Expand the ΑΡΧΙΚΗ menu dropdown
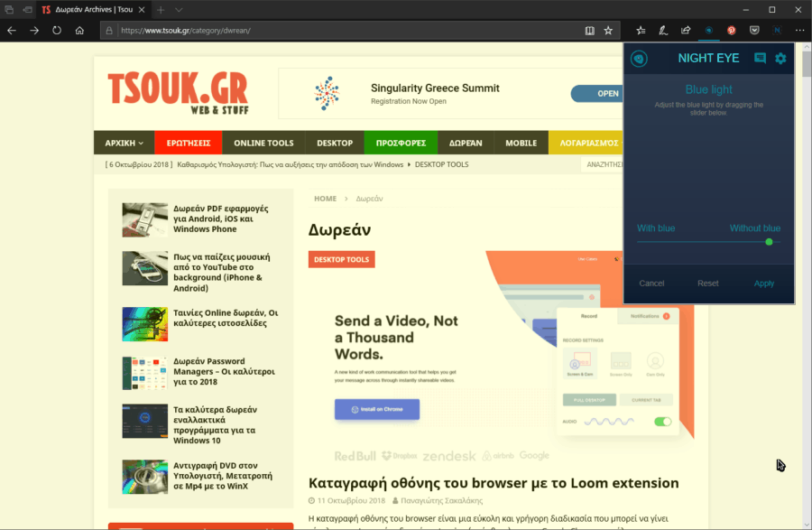 pos(125,143)
